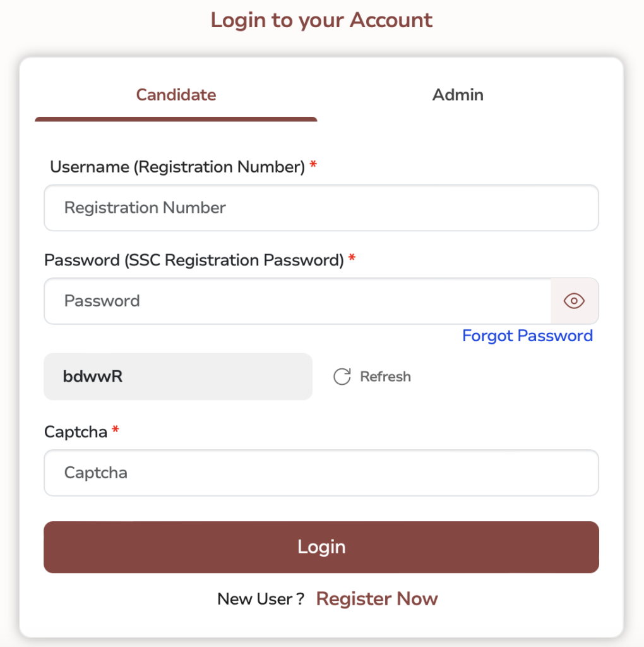Click the New User question text

tap(260, 598)
